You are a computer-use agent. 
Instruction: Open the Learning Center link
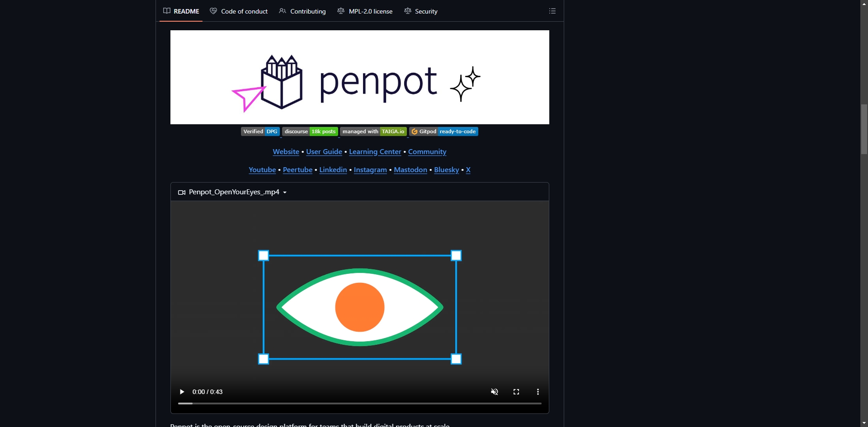click(x=375, y=152)
